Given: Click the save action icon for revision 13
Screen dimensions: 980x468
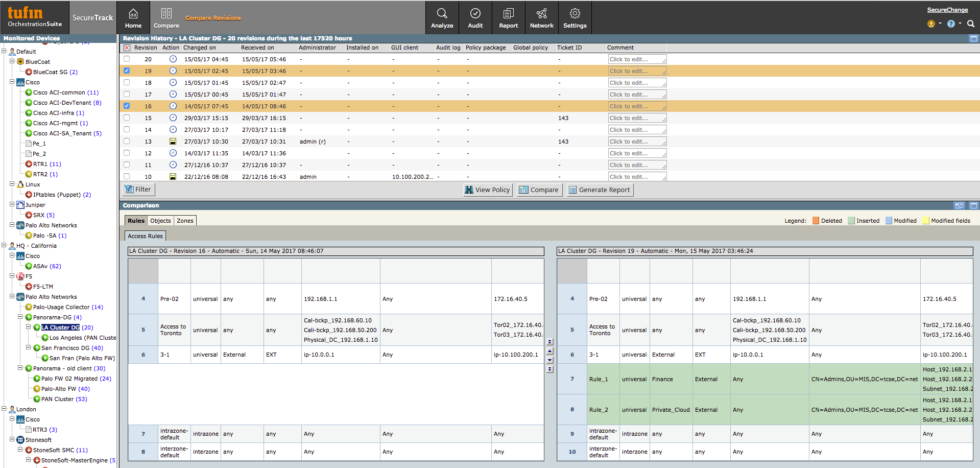Looking at the screenshot, I should [173, 142].
